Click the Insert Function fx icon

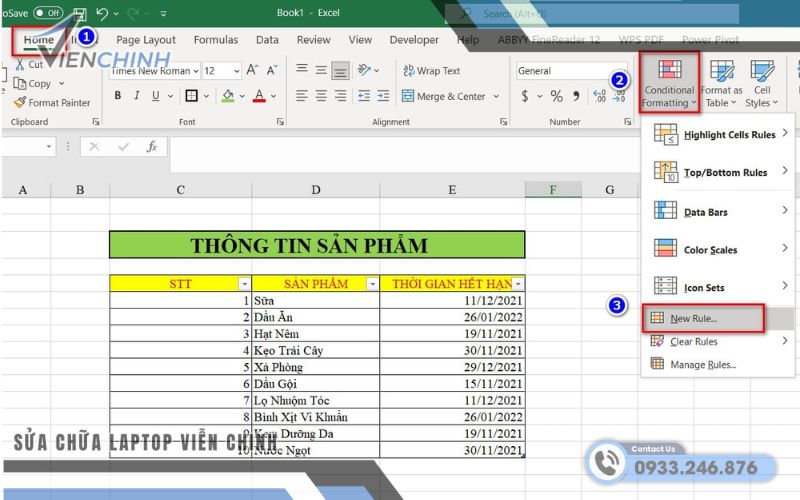point(152,147)
